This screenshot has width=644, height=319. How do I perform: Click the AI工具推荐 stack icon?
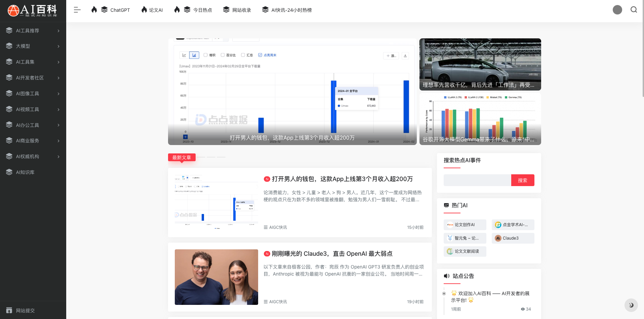pos(9,30)
